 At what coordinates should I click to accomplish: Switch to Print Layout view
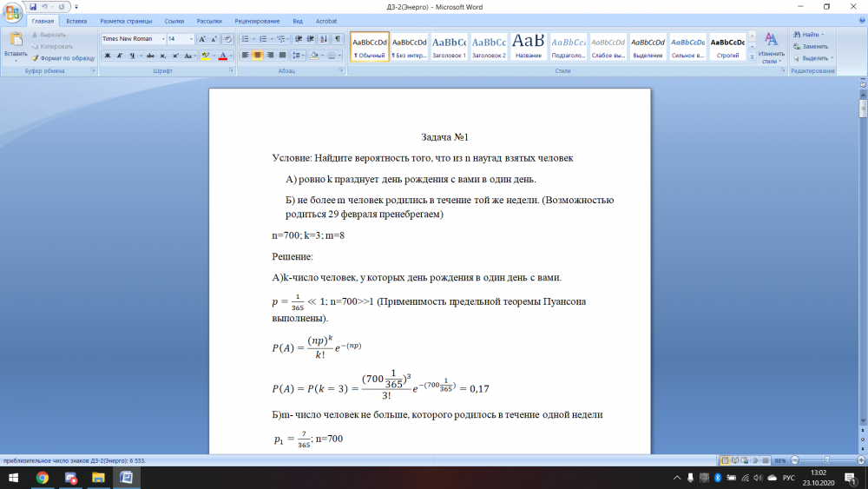point(725,460)
